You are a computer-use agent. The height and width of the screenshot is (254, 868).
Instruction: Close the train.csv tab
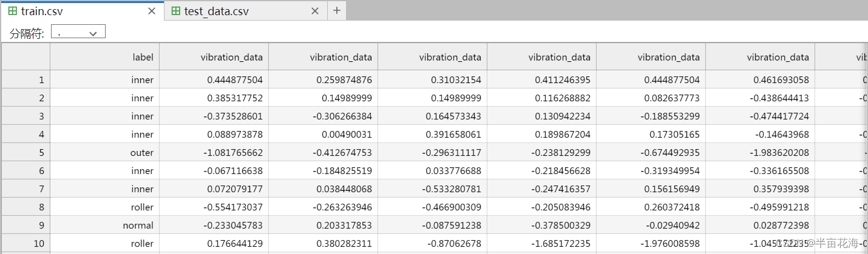(152, 11)
